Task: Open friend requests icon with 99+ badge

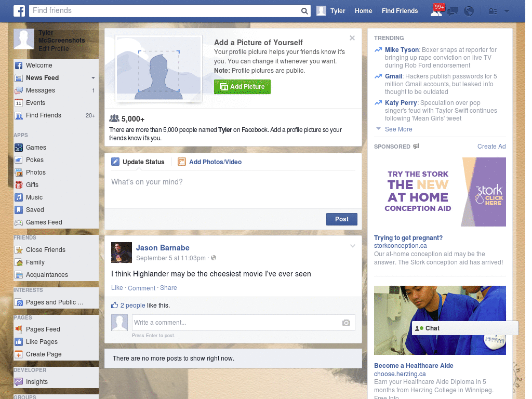Action: click(436, 11)
